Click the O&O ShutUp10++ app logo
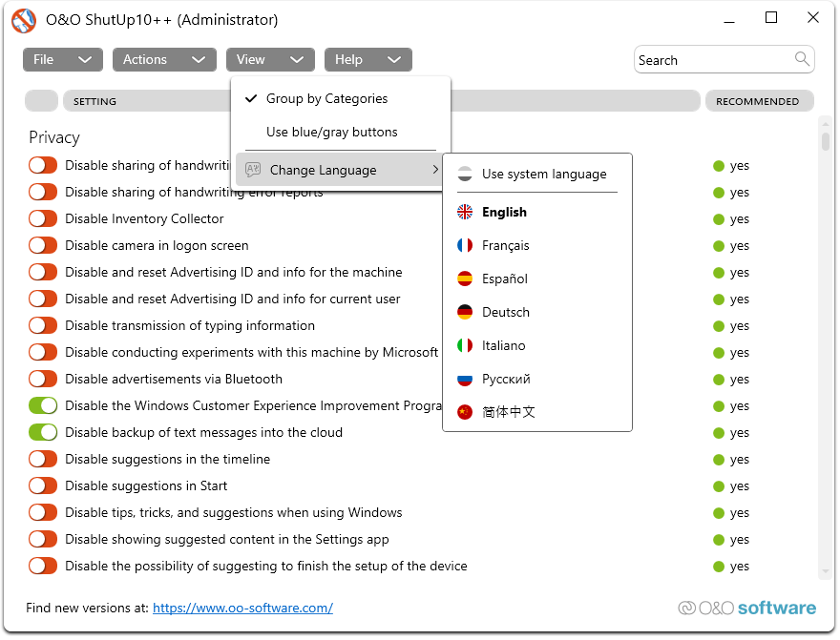Image resolution: width=840 pixels, height=640 pixels. [x=24, y=19]
